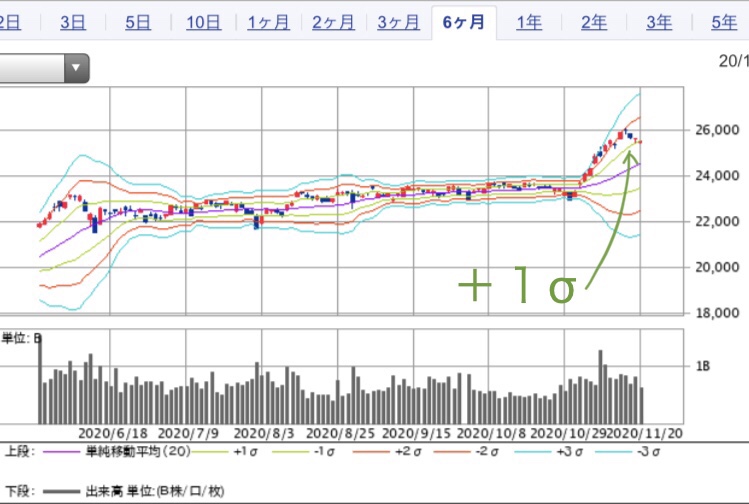Show the 3年 chart period

click(659, 22)
